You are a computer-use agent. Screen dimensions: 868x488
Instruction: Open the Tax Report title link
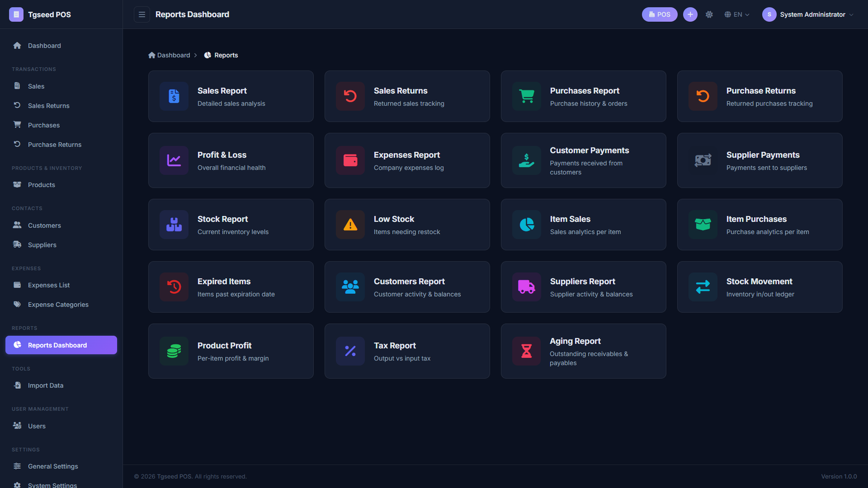click(395, 345)
